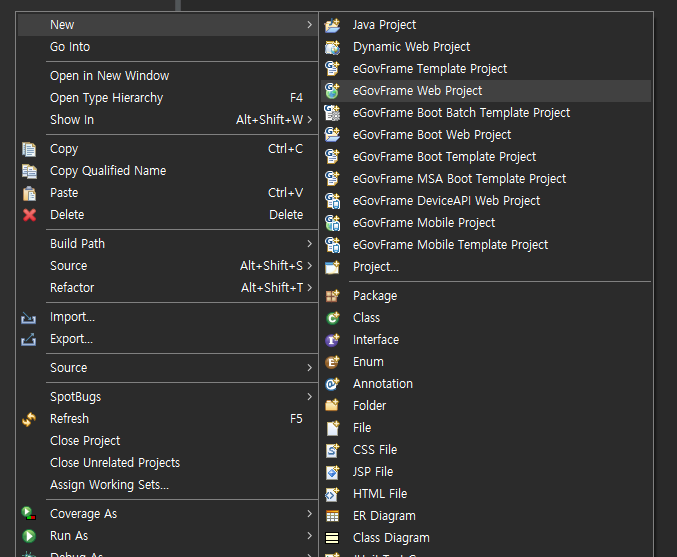Click the eGovFrame Template Project icon
Viewport: 677px width, 557px height.
(332, 69)
